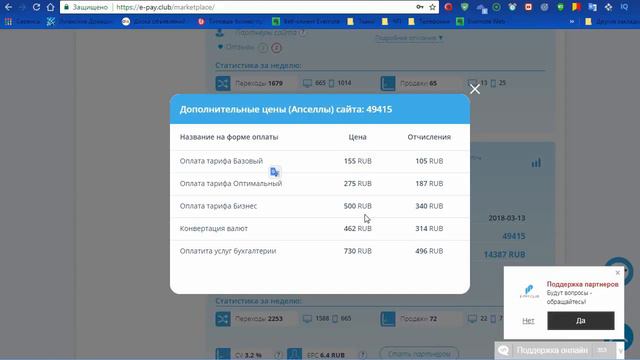Click the transitions icon beside 'Переходы 1679'
The height and width of the screenshot is (360, 640).
click(x=223, y=83)
